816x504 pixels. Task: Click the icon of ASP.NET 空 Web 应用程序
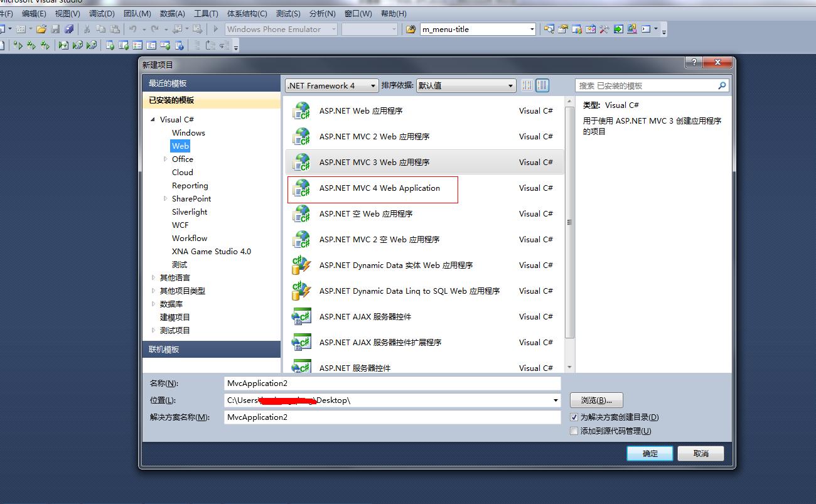[301, 214]
